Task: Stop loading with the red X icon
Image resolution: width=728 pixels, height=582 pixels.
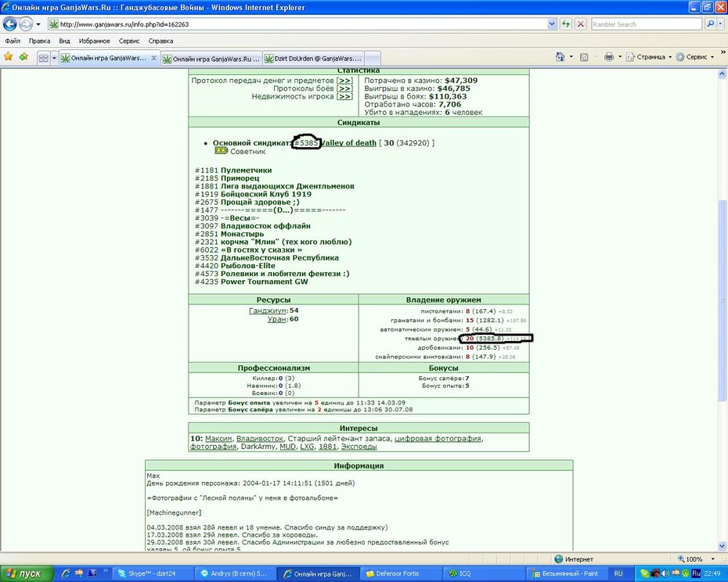Action: (x=580, y=24)
